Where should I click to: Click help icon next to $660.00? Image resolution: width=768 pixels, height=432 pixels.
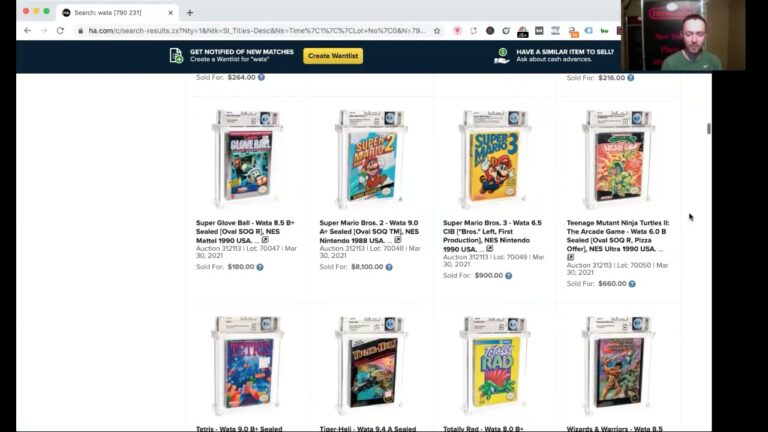pos(632,284)
